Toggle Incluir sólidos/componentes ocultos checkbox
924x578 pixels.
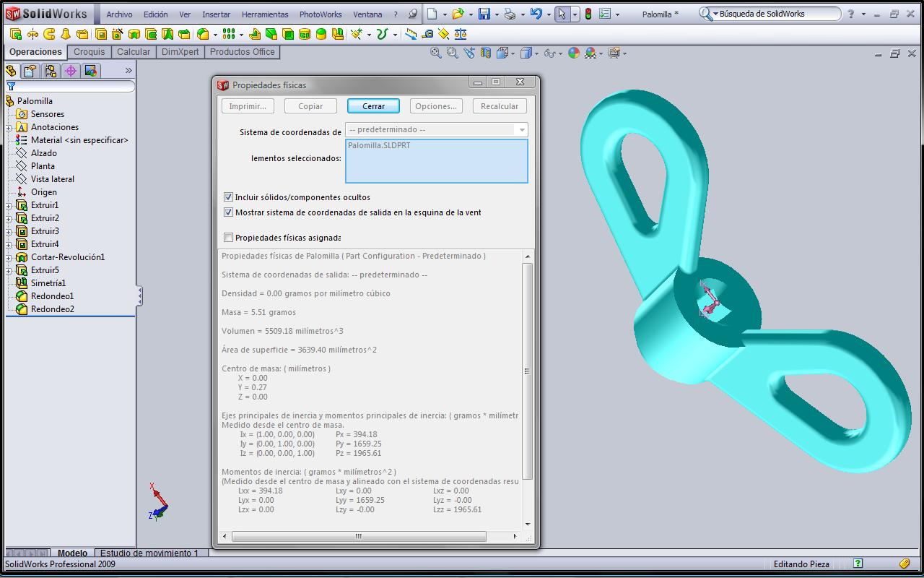click(x=228, y=197)
